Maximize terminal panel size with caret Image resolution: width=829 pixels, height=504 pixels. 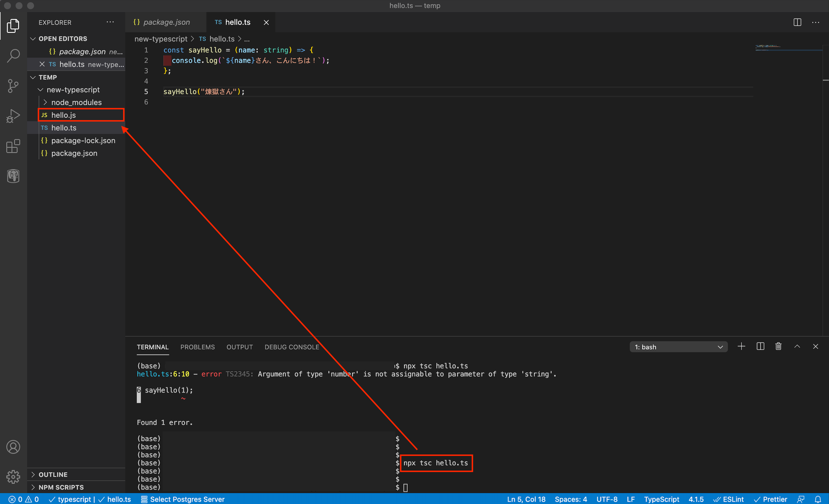(797, 347)
